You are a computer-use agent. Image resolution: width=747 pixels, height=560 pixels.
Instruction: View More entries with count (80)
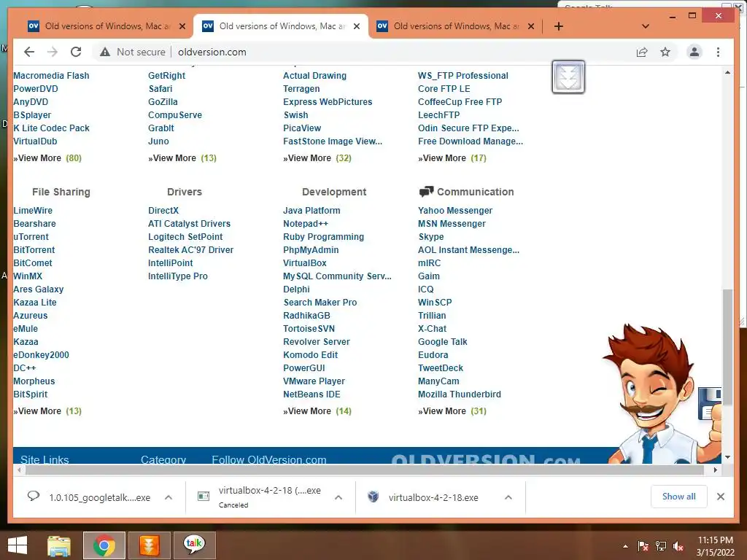tap(47, 158)
